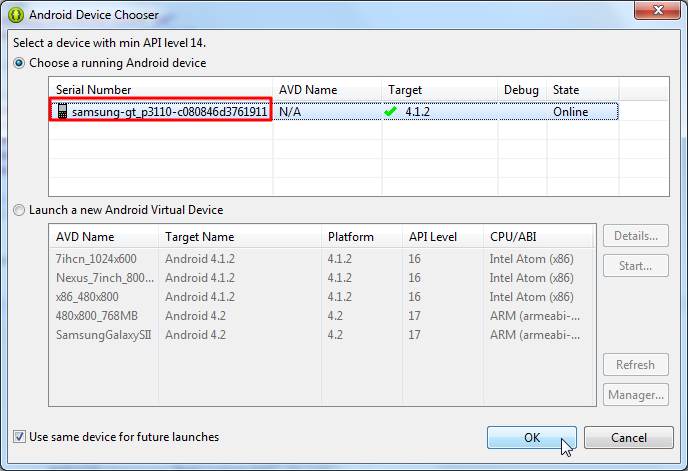Click the API Level column header
688x471 pixels.
[x=443, y=237]
